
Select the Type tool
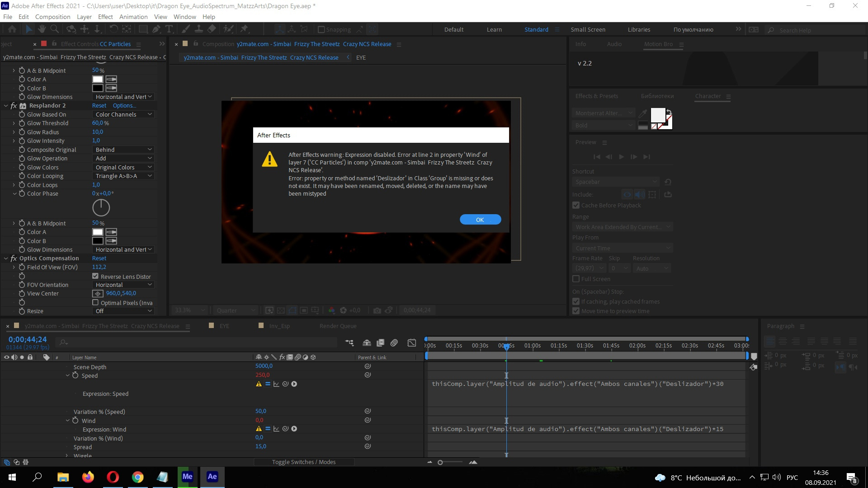pos(169,29)
